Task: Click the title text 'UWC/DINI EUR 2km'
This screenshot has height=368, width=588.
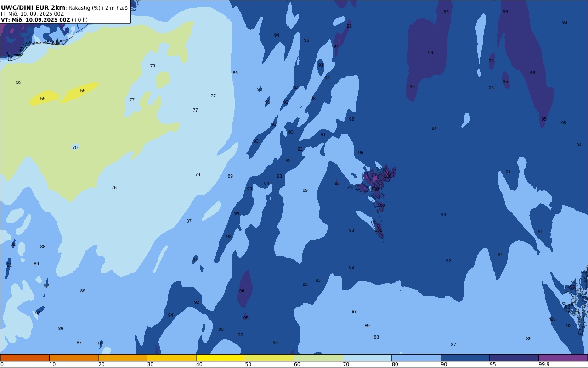Action: pos(33,7)
